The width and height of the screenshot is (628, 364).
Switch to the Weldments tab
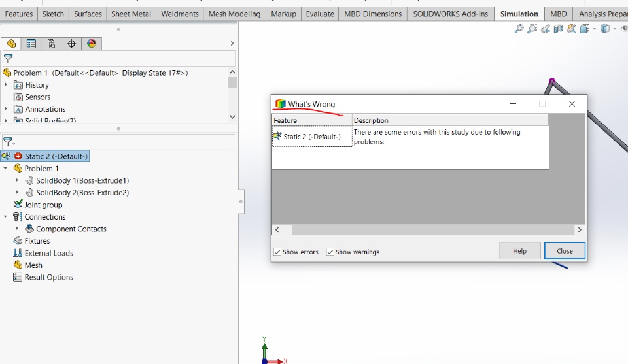(180, 14)
